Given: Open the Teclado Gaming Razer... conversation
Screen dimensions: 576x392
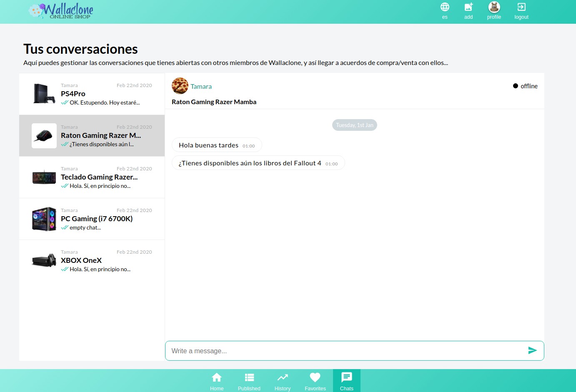Looking at the screenshot, I should [x=92, y=177].
